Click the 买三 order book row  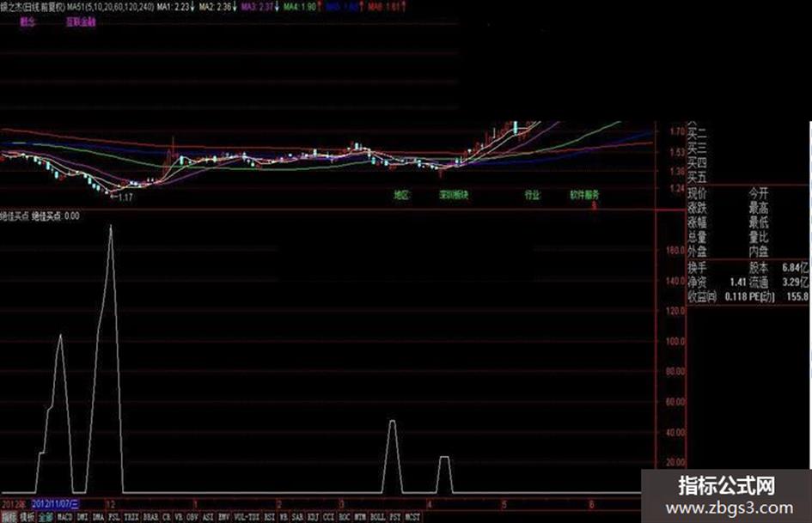click(697, 149)
